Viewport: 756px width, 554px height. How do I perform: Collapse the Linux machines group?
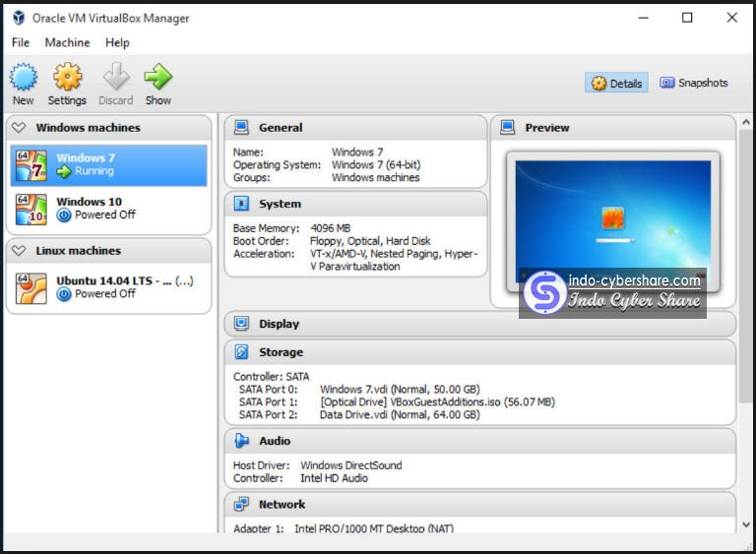19,251
